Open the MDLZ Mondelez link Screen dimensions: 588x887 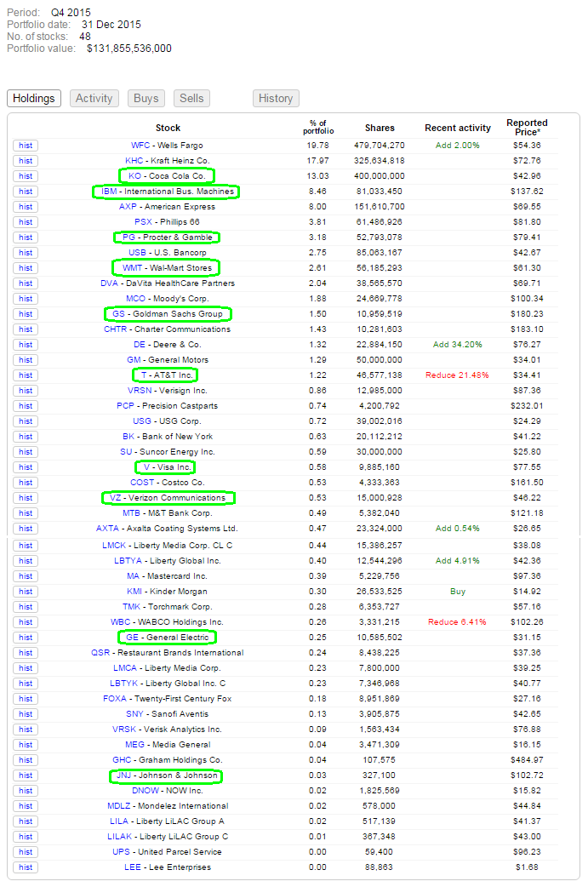[119, 805]
